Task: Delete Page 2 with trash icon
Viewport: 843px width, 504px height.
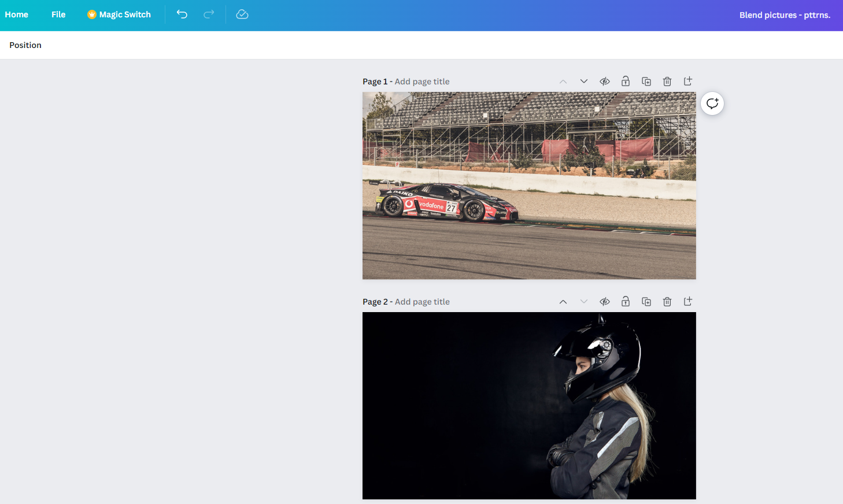Action: [667, 302]
